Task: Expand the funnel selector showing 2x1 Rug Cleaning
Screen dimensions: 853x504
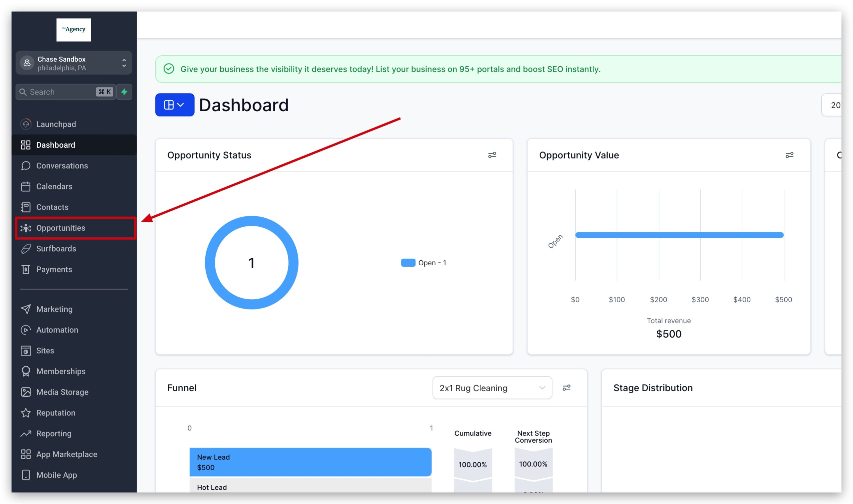Action: 492,387
